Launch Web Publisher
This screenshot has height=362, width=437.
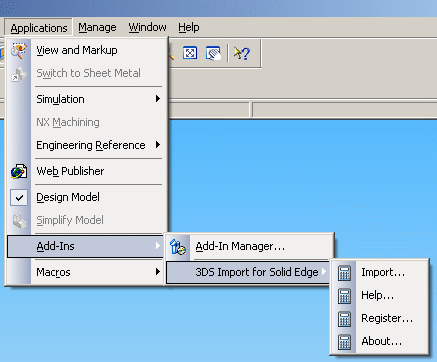click(x=87, y=171)
